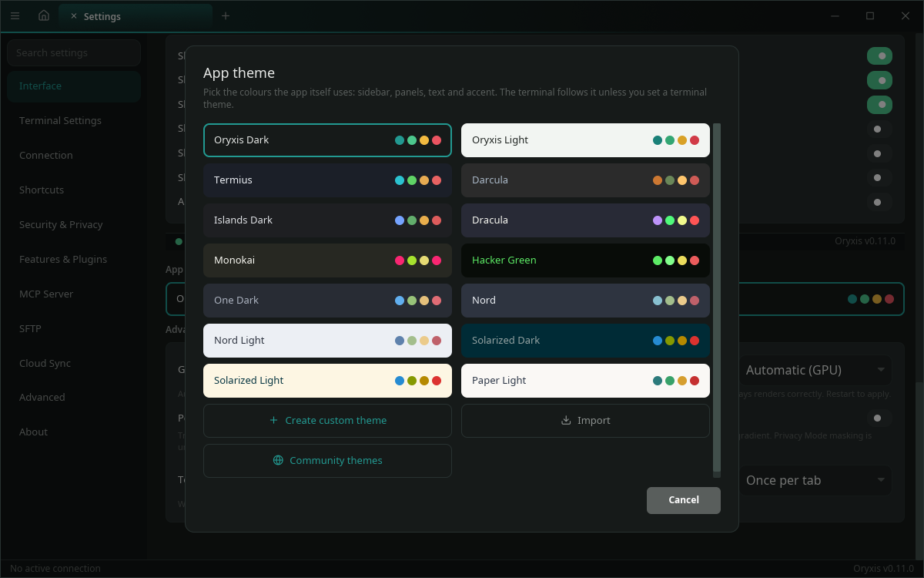924x578 pixels.
Task: Open the Cloud Sync section
Action: click(74, 364)
